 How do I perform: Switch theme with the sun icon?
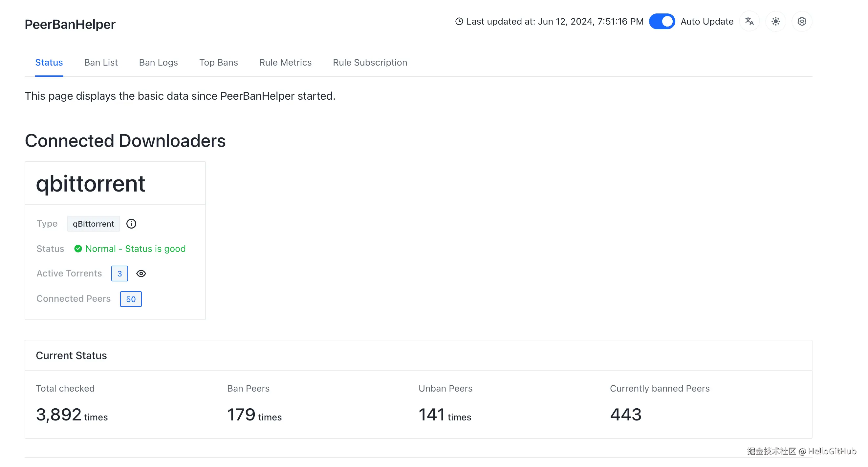pyautogui.click(x=775, y=21)
